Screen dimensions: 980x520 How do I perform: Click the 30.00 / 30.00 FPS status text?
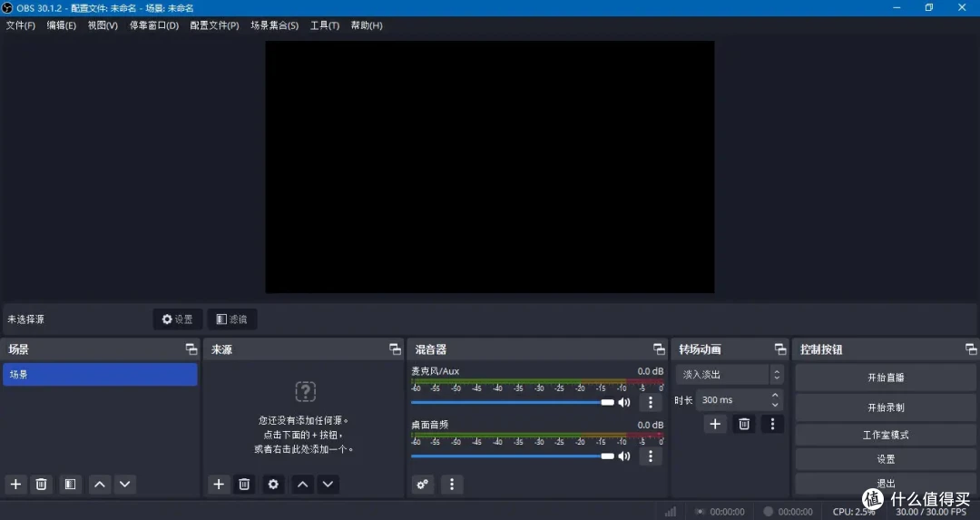point(931,512)
